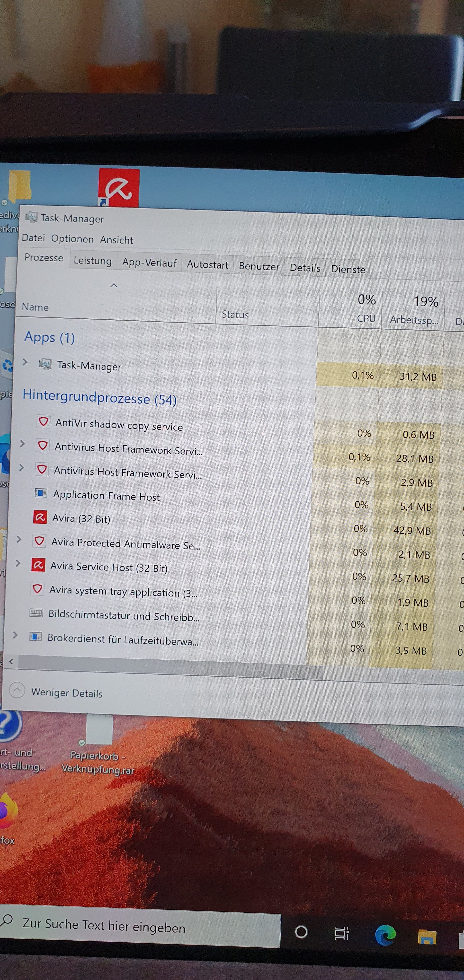This screenshot has height=980, width=464.
Task: Click the Application Frame Host process icon
Action: (x=41, y=493)
